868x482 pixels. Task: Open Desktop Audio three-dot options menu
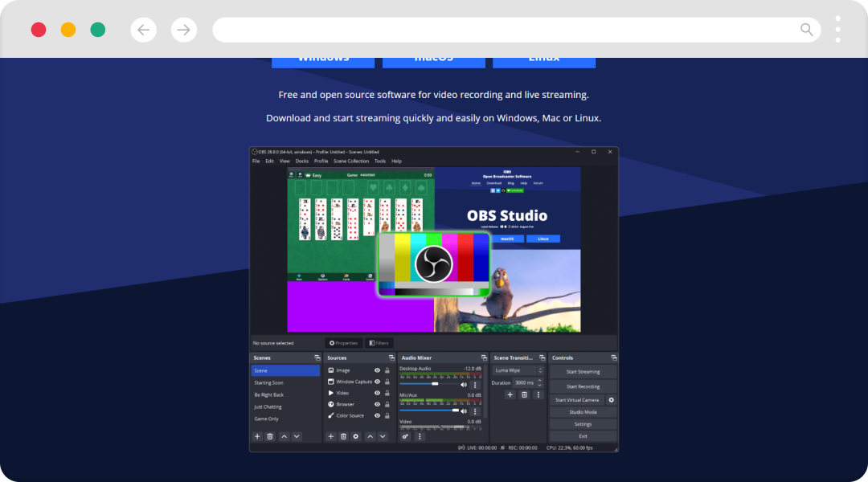[x=475, y=385]
